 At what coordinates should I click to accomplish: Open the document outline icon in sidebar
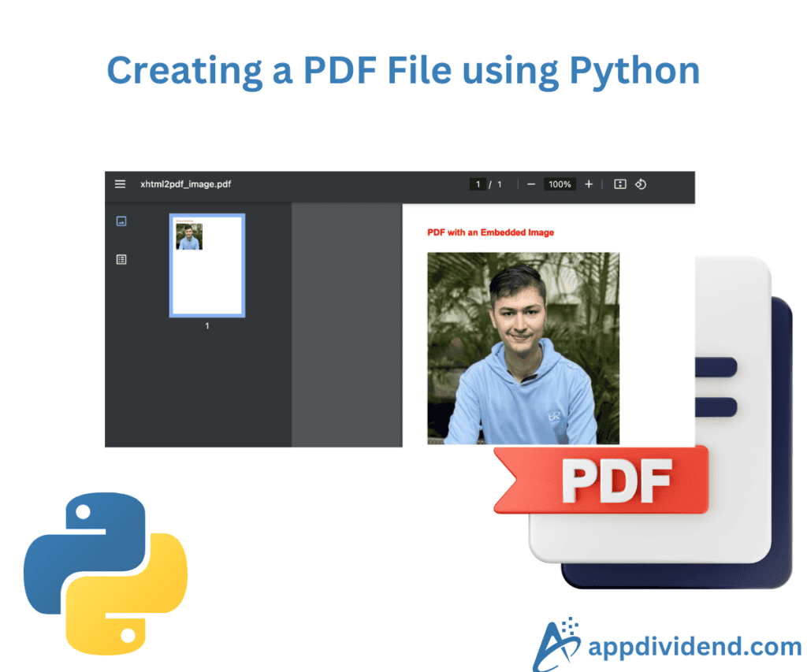pyautogui.click(x=121, y=259)
